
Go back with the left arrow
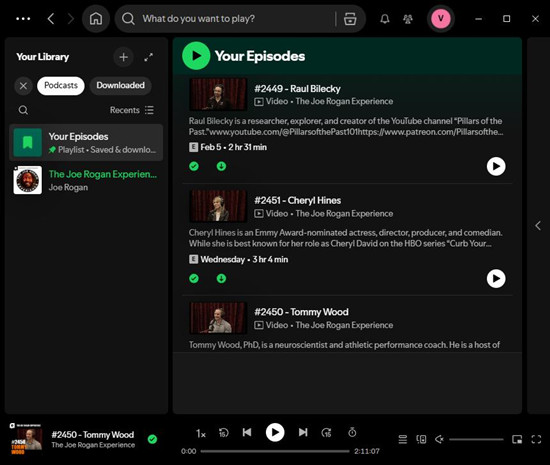pyautogui.click(x=51, y=19)
